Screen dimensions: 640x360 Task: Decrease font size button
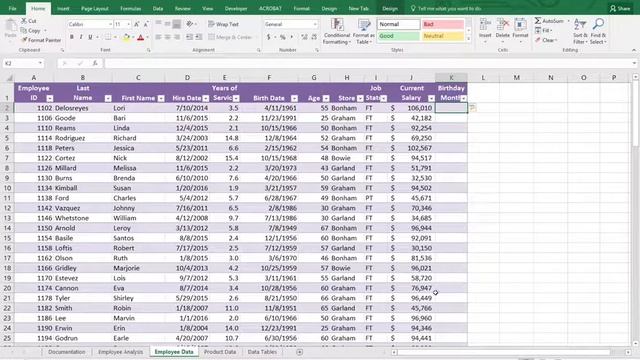click(x=146, y=24)
